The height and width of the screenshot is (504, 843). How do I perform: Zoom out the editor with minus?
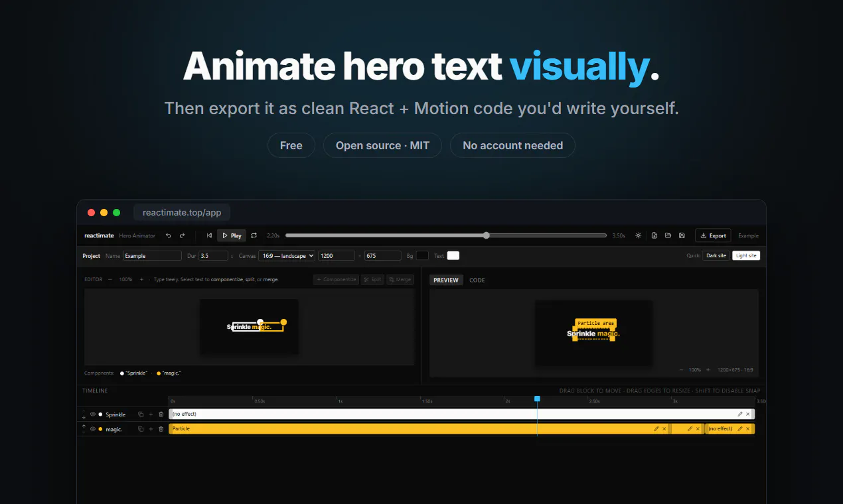[x=110, y=280]
